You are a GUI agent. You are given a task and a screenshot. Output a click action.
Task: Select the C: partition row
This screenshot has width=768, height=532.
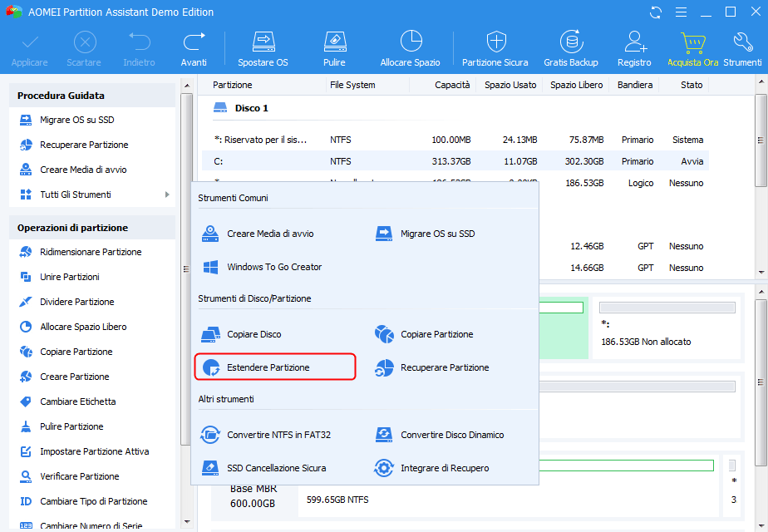(x=455, y=161)
